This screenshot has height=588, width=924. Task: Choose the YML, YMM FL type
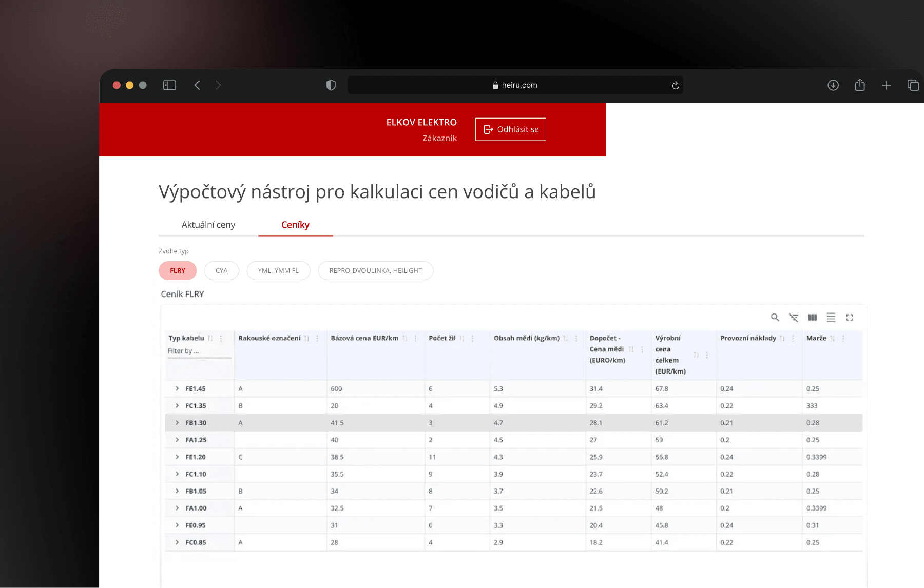[x=278, y=271]
